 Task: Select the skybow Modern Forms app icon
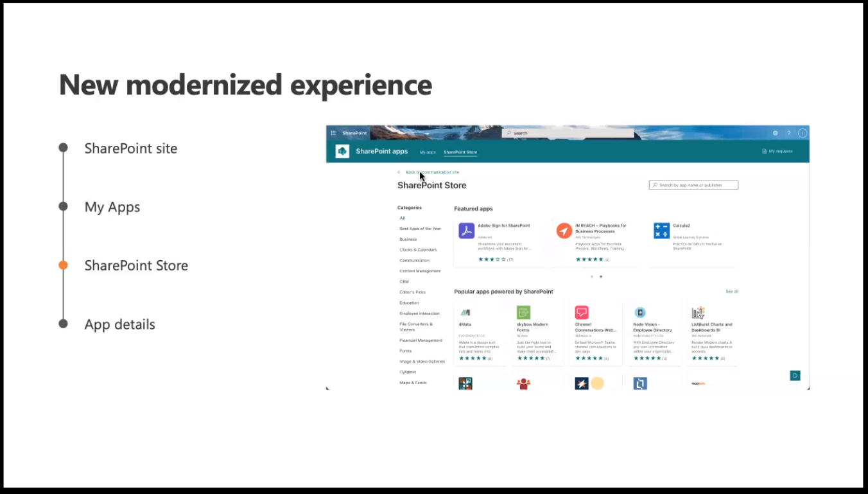[x=523, y=312]
